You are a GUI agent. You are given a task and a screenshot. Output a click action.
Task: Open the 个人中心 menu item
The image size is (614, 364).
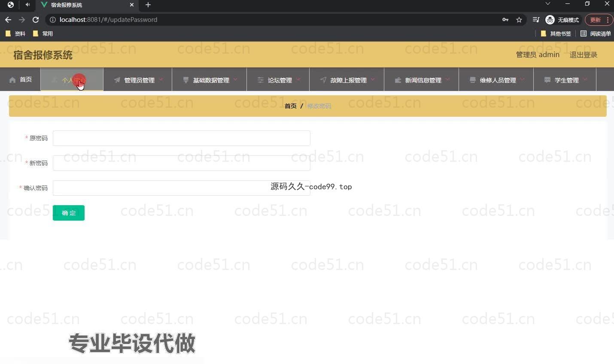click(x=72, y=79)
